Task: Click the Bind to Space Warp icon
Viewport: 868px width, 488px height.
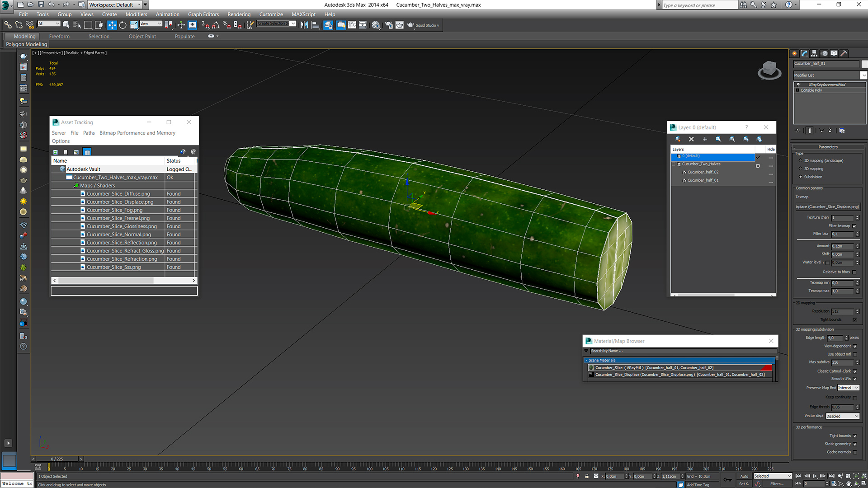Action: [x=30, y=25]
